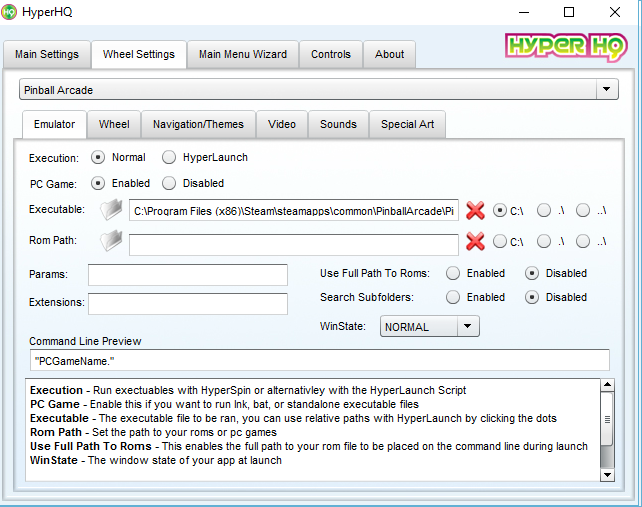Clear the Executable path with red X

[475, 210]
